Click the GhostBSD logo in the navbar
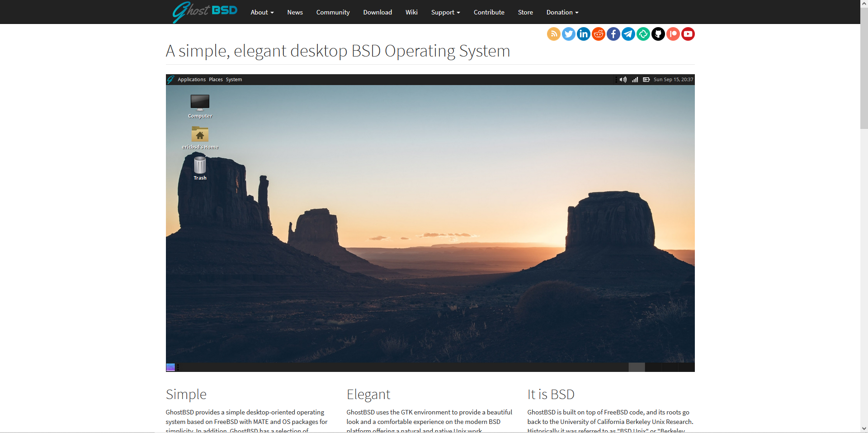This screenshot has width=868, height=433. (x=205, y=12)
